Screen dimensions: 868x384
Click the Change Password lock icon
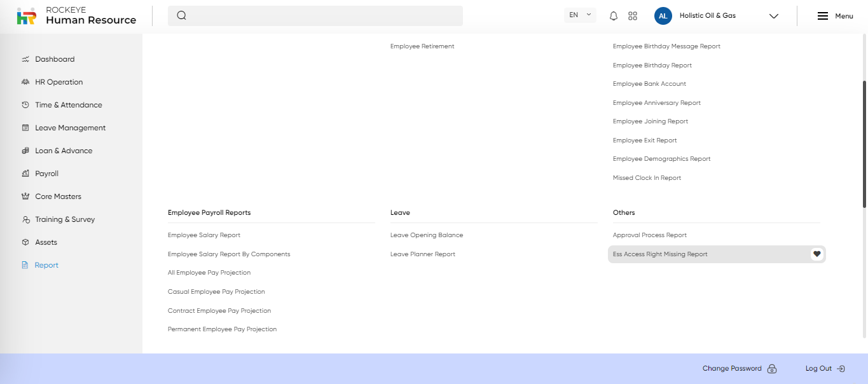pos(772,369)
